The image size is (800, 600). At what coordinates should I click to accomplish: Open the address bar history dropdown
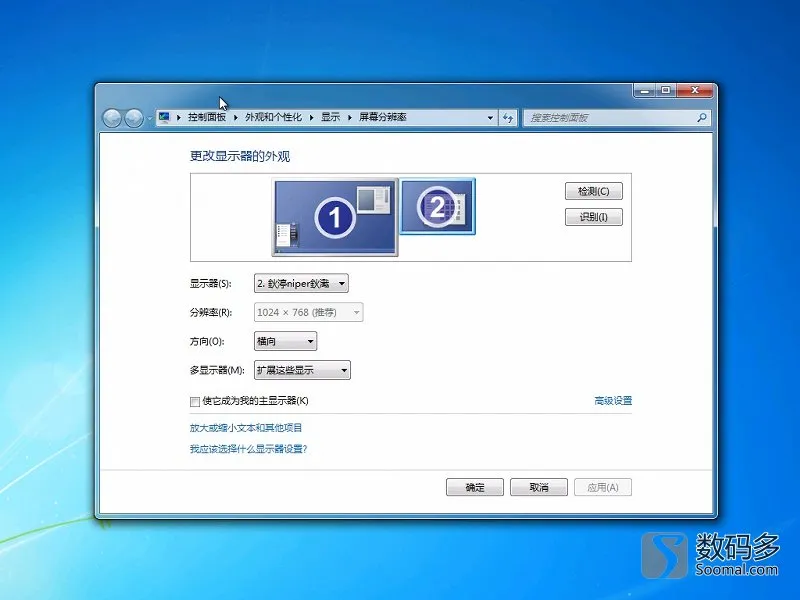pos(490,118)
